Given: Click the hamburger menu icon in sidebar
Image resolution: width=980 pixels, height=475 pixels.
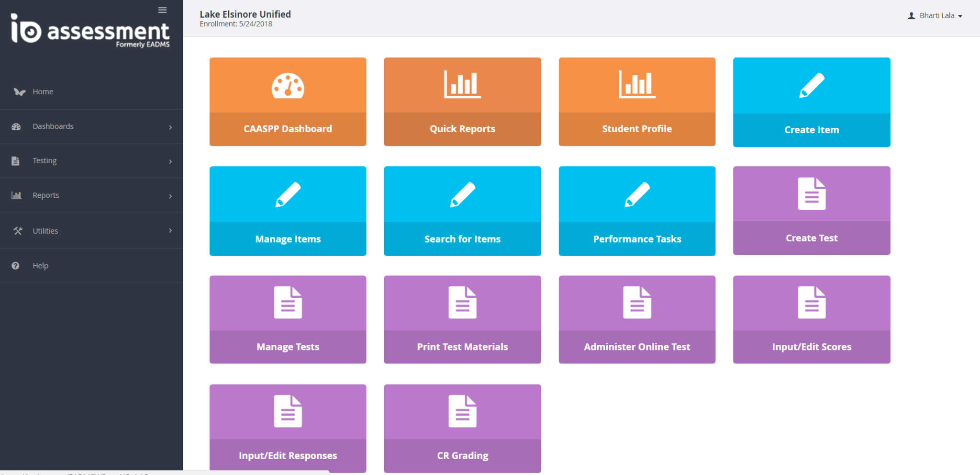Looking at the screenshot, I should click(162, 10).
